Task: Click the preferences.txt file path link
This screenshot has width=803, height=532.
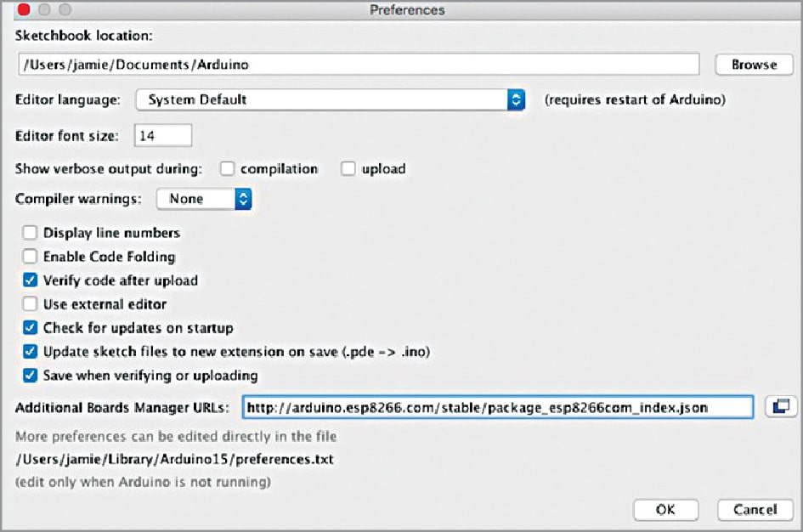Action: click(174, 460)
